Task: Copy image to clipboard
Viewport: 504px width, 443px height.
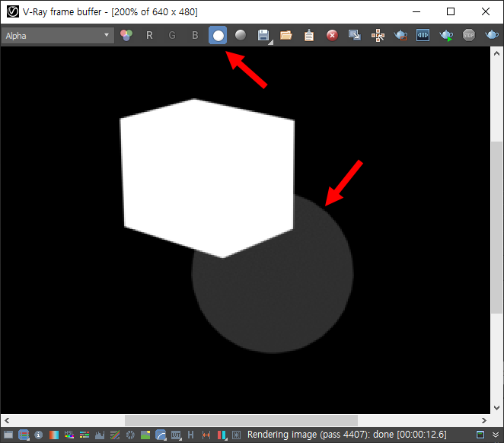Action: click(x=309, y=35)
